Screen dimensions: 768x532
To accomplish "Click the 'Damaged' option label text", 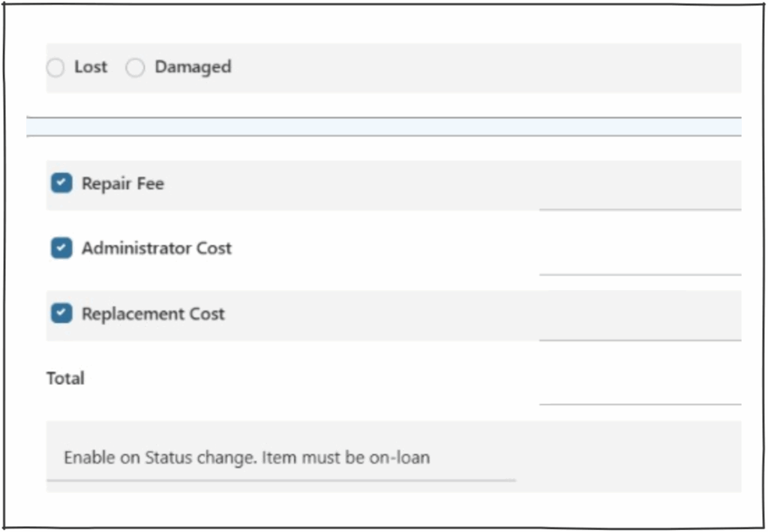I will tap(193, 67).
